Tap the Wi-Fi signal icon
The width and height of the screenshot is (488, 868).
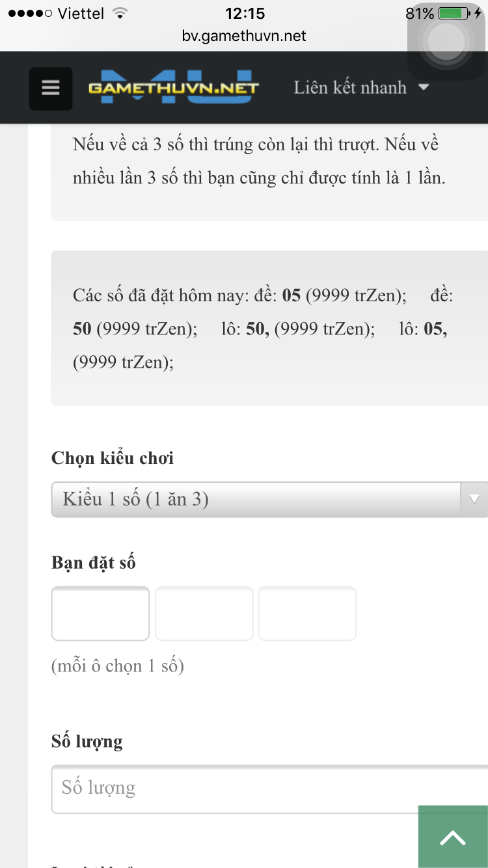tap(120, 13)
